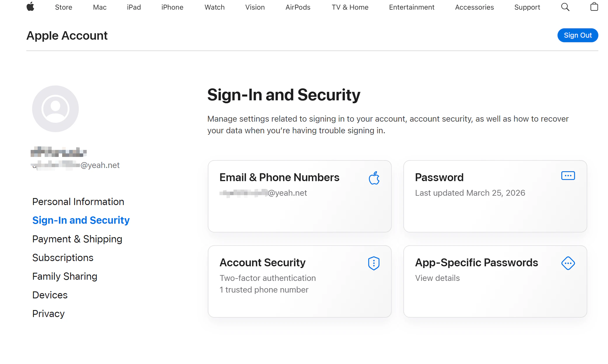Select Payment & Shipping in the sidebar
Image resolution: width=608 pixels, height=364 pixels.
click(x=77, y=239)
